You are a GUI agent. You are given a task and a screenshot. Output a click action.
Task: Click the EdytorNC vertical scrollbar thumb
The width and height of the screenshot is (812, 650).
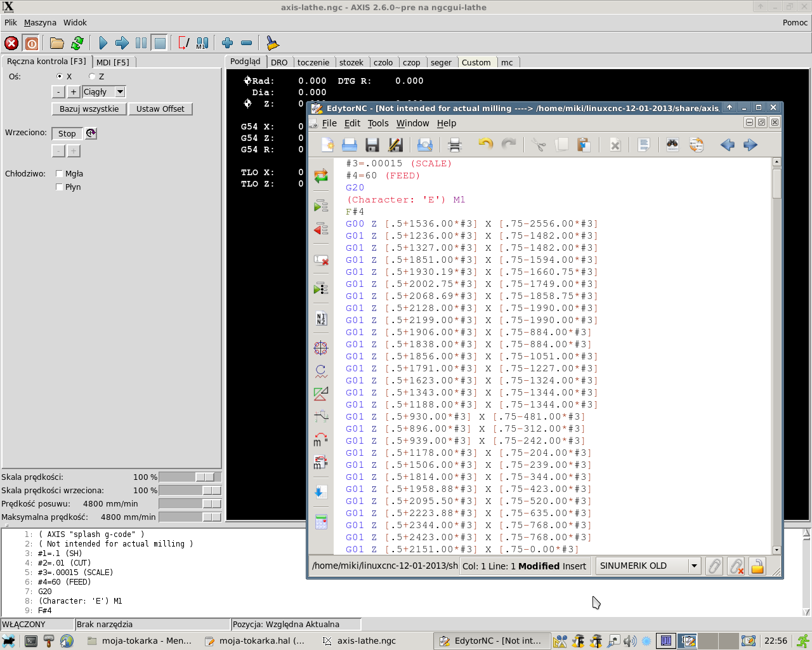pos(777,183)
